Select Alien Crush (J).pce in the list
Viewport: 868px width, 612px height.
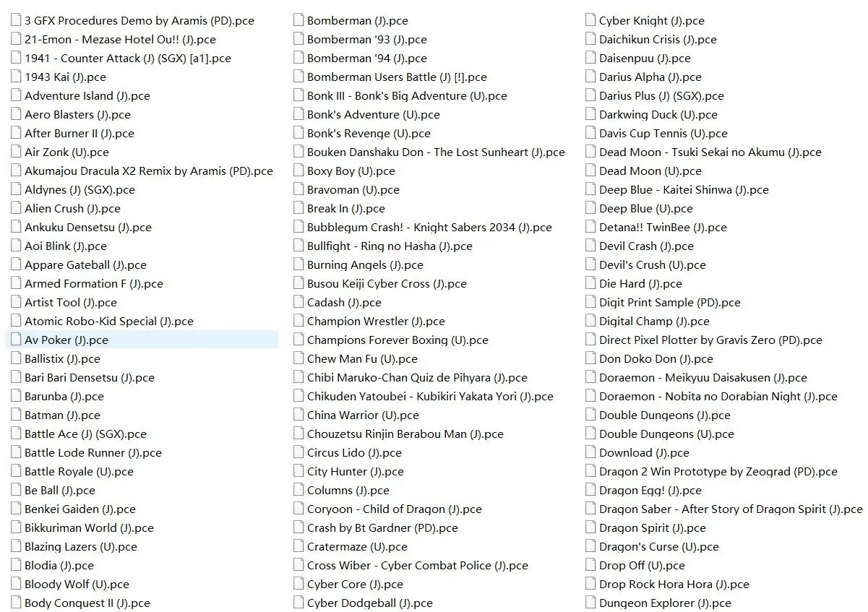pyautogui.click(x=72, y=208)
